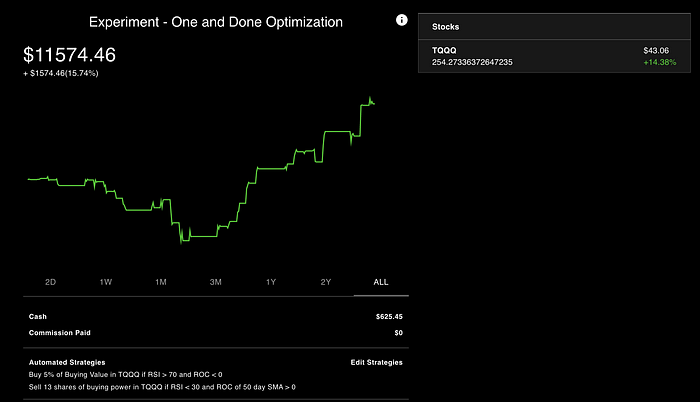The height and width of the screenshot is (402, 700).
Task: Click the gain text + $1574.46(15.74%)
Action: [61, 73]
